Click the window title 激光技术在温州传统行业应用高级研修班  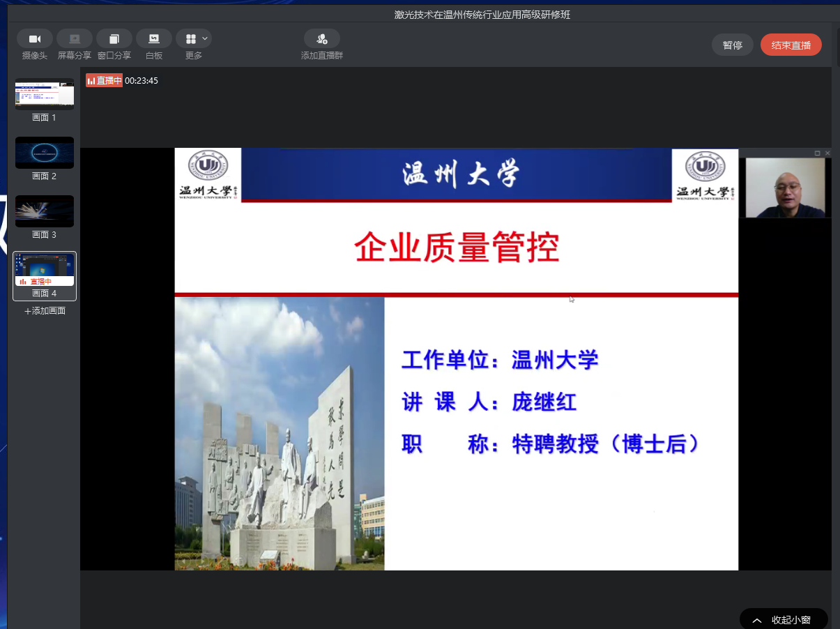(x=482, y=15)
